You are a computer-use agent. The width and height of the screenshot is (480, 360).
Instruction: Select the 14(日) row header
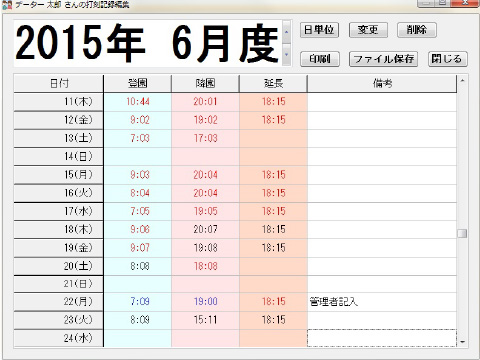[x=58, y=156]
